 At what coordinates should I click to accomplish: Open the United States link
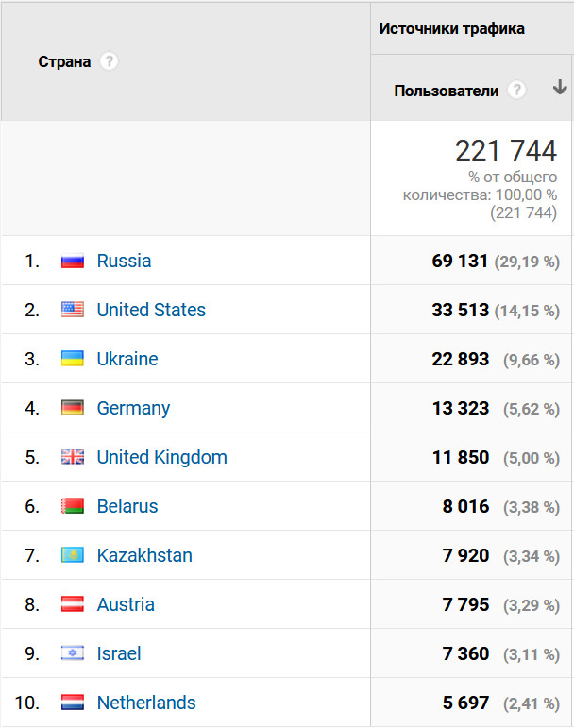(x=151, y=310)
